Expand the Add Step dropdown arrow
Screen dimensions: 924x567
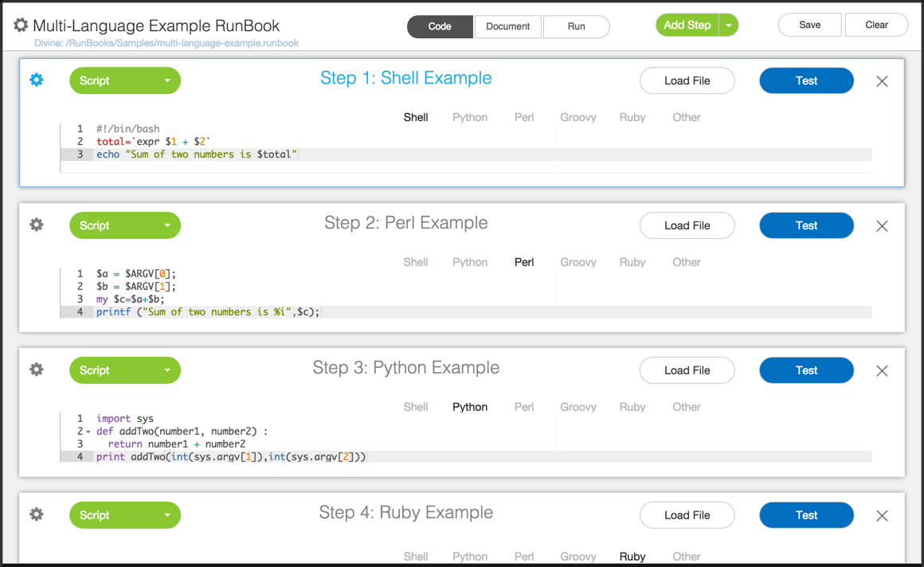tap(729, 25)
